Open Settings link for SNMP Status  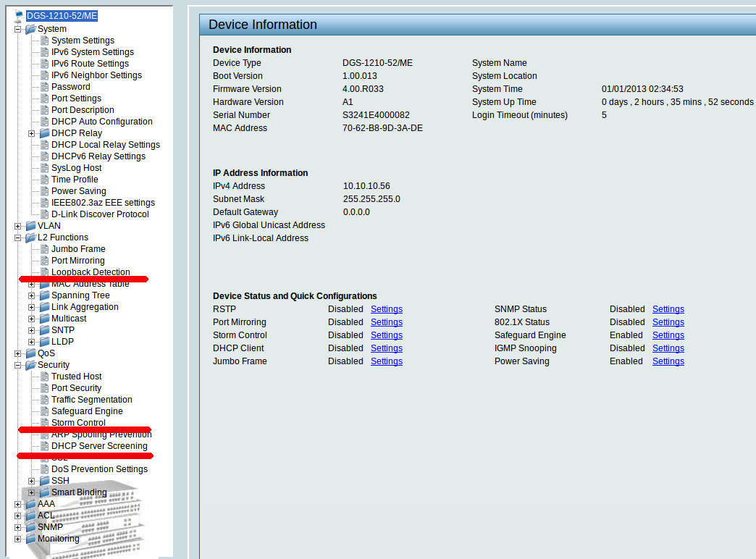[668, 309]
